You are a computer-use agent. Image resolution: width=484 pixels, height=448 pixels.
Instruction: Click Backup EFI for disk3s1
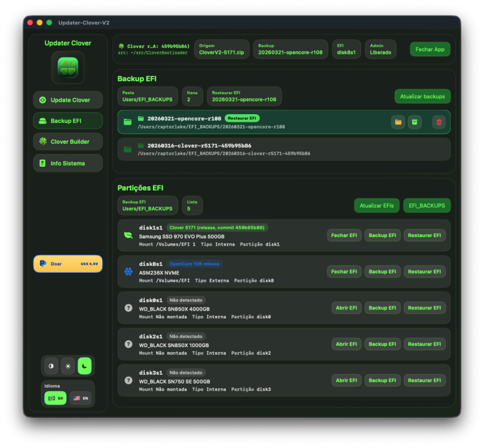pyautogui.click(x=382, y=381)
